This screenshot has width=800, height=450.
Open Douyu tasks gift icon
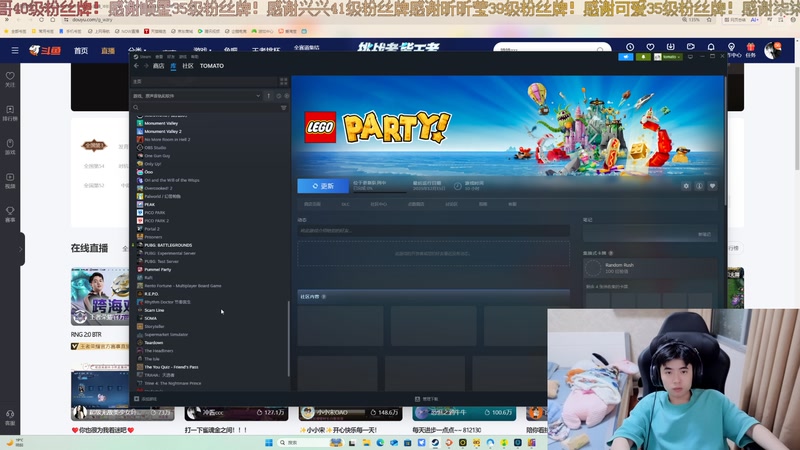pos(751,47)
